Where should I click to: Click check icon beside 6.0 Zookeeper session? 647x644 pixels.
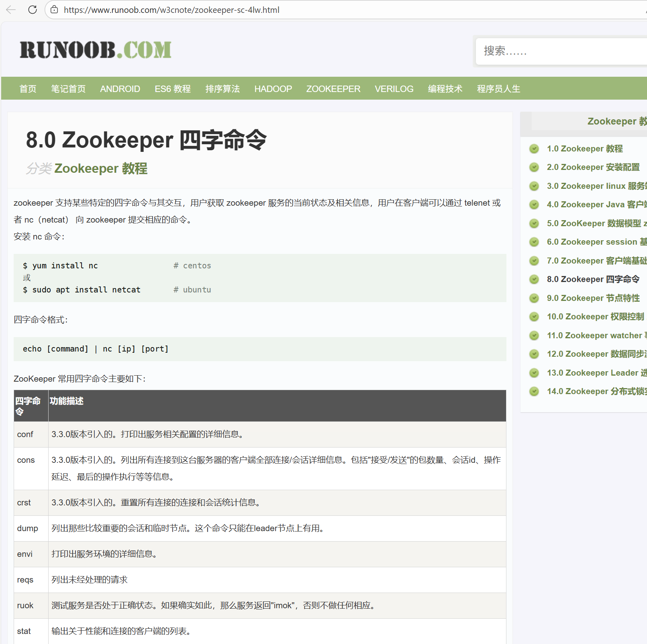534,242
